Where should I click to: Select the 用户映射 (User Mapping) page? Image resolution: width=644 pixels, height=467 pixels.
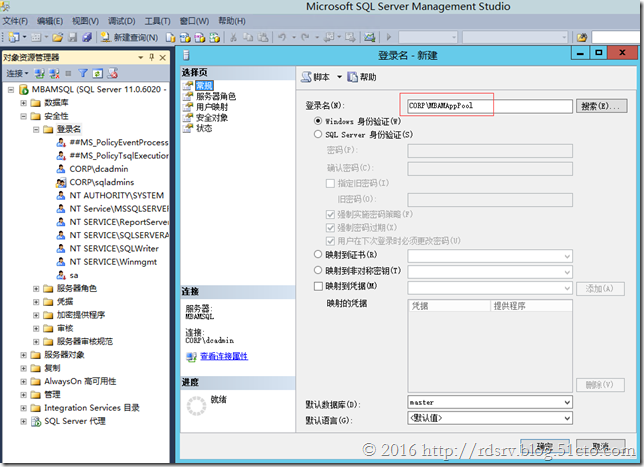pos(212,107)
